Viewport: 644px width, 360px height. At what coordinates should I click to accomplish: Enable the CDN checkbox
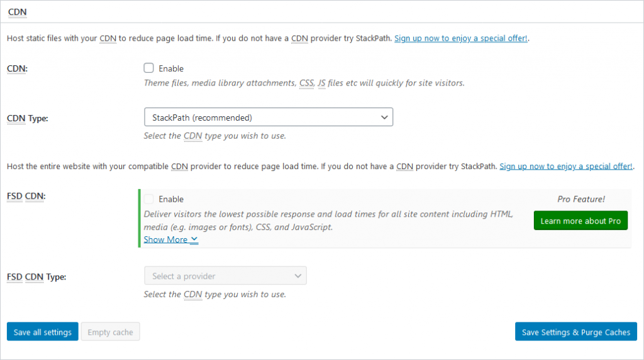tap(148, 68)
